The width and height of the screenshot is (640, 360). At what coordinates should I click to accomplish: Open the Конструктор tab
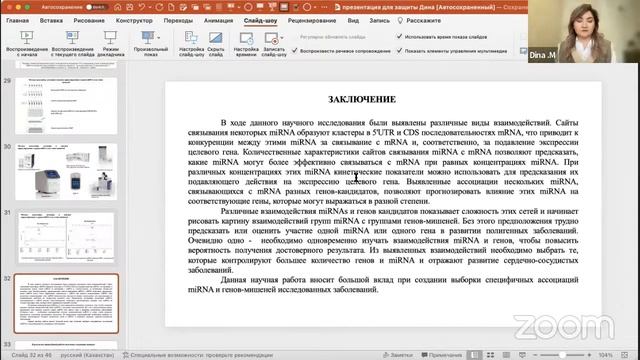click(134, 20)
